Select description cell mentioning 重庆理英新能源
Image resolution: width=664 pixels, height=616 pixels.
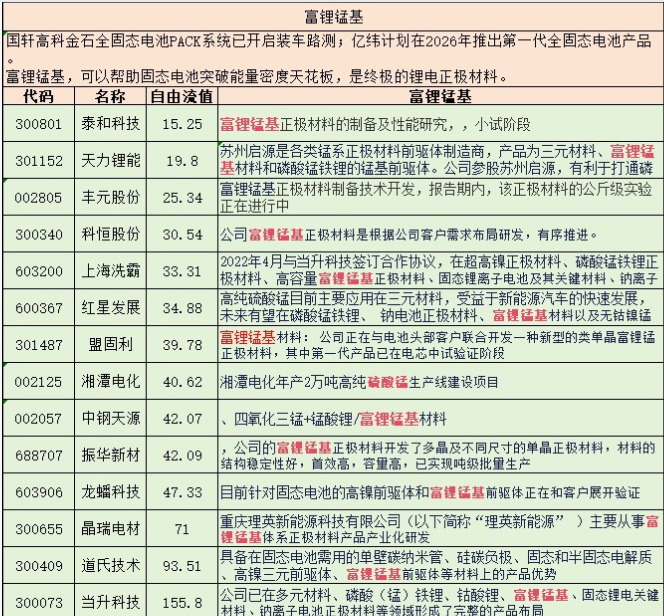pos(441,529)
